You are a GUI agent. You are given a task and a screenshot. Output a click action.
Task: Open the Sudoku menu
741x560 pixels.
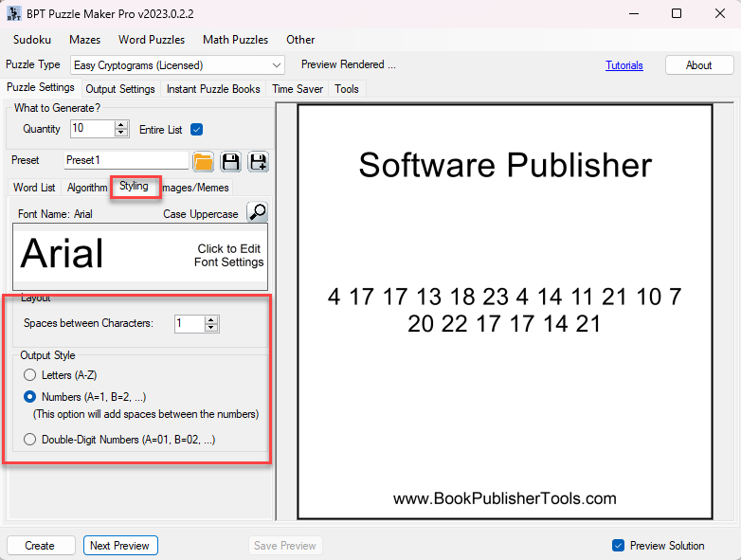tap(32, 40)
